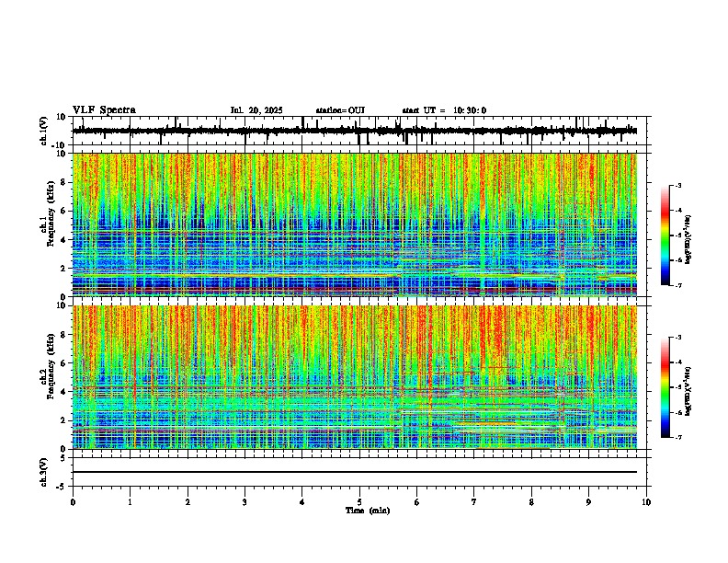Click the "8" kHz tick of ch.1 spectrogram
Screen dimensions: 728x563
pos(63,182)
